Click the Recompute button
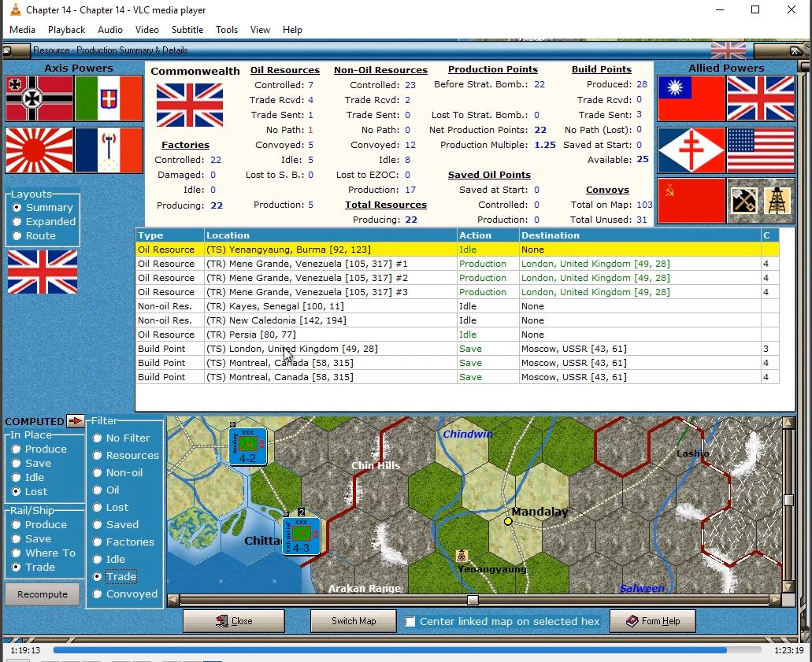812x662 pixels. 43,594
